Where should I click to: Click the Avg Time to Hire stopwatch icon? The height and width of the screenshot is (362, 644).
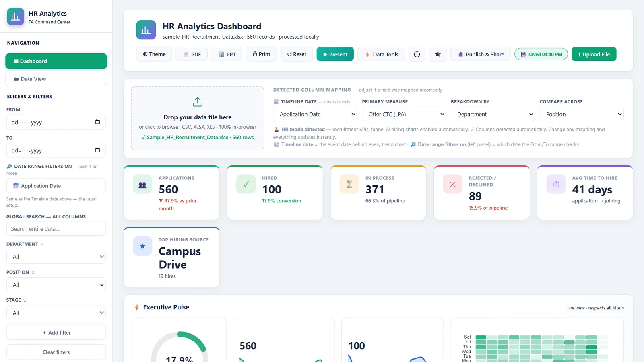tap(556, 184)
